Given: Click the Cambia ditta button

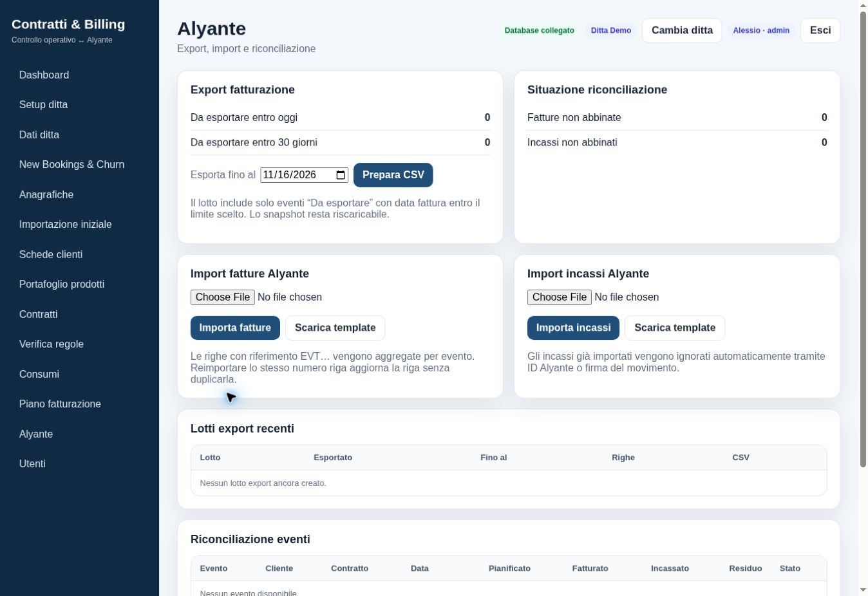Looking at the screenshot, I should click(x=682, y=30).
